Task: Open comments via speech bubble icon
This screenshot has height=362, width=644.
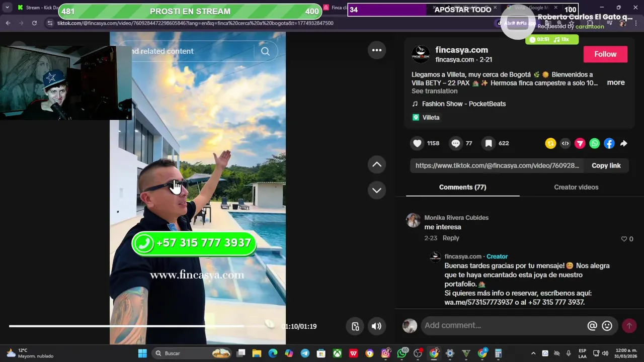Action: click(x=455, y=143)
